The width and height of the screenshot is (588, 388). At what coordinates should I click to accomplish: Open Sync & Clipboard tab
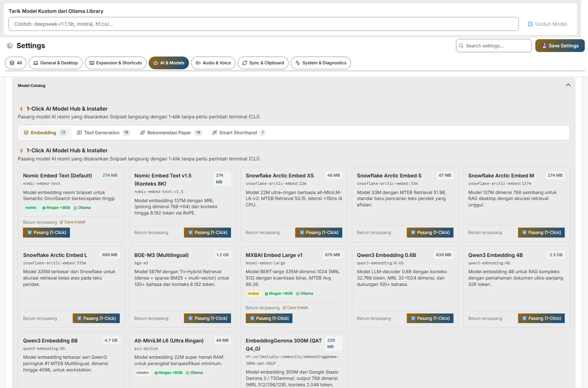[263, 63]
